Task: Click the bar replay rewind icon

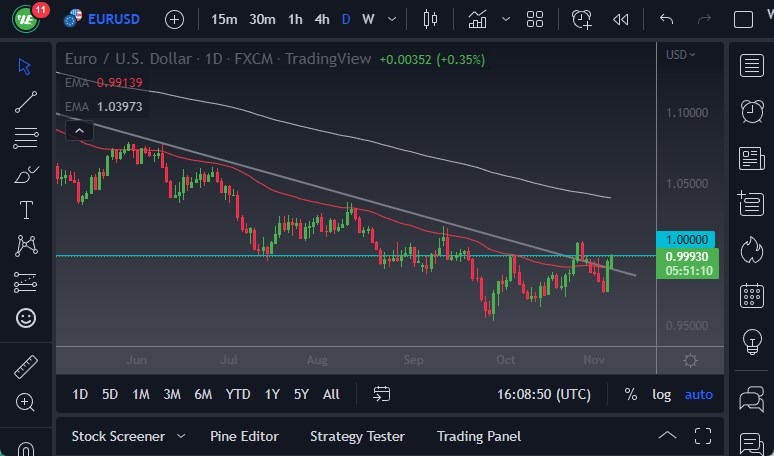Action: coord(621,19)
